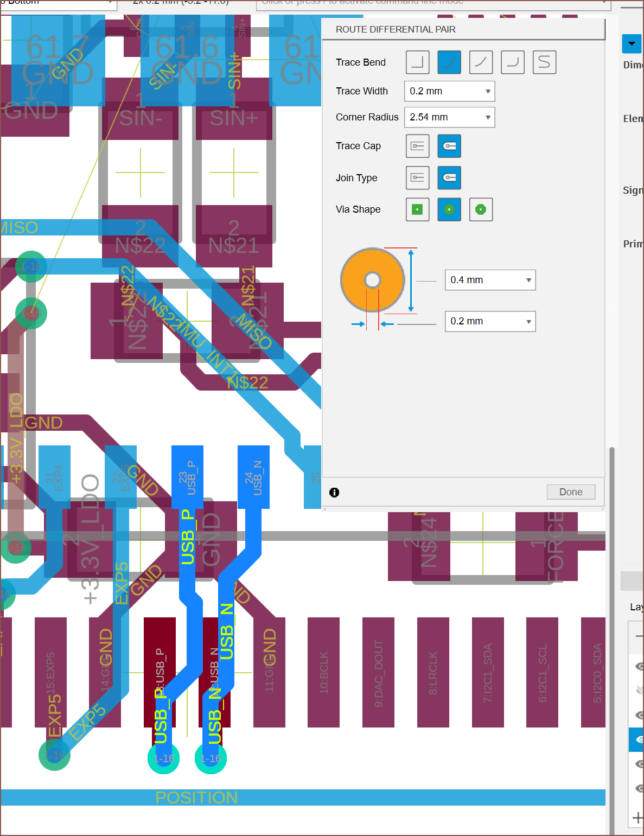This screenshot has height=836, width=644.
Task: Select the 90-degree trace bend icon
Action: point(417,62)
